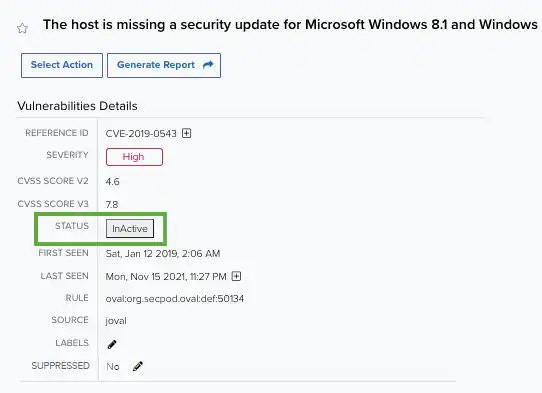Click the Select Action button

pos(62,65)
